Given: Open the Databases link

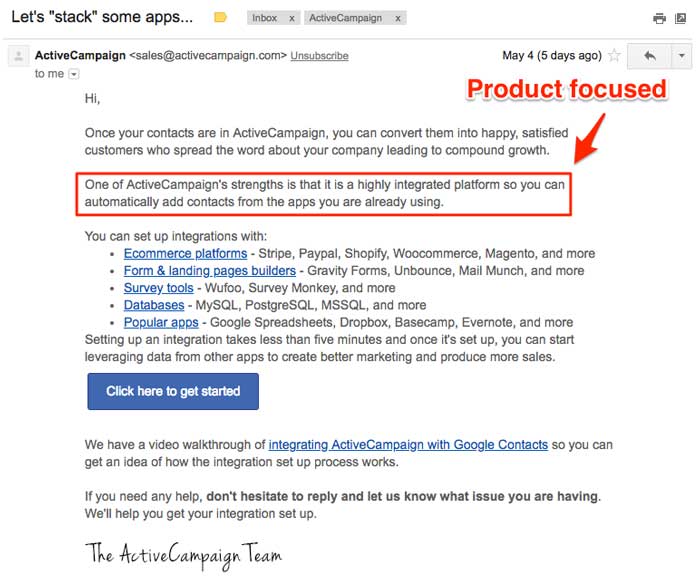Looking at the screenshot, I should point(154,305).
